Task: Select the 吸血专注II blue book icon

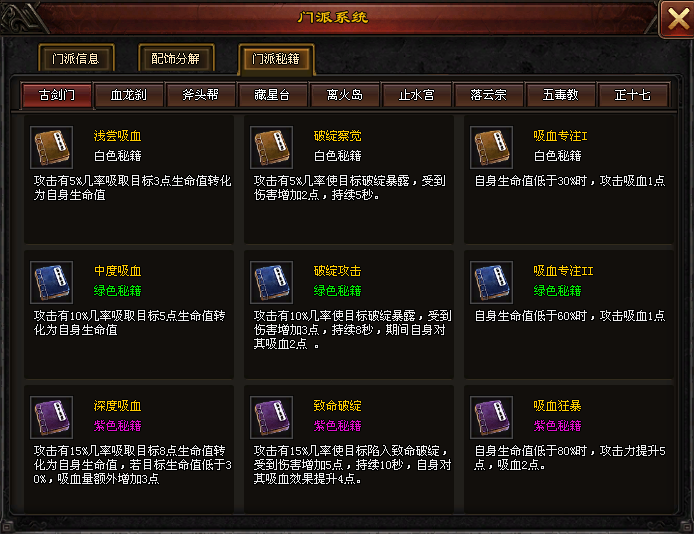Action: 491,282
